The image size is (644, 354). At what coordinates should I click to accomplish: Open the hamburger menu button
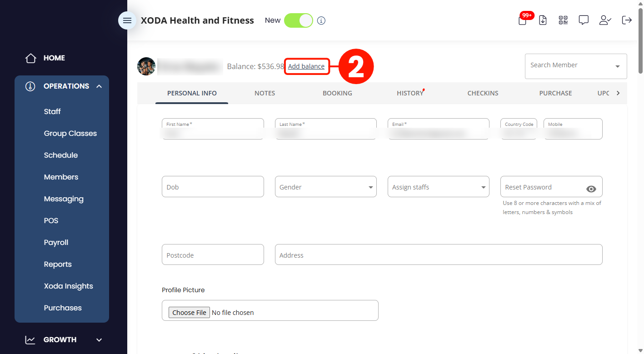click(x=127, y=20)
